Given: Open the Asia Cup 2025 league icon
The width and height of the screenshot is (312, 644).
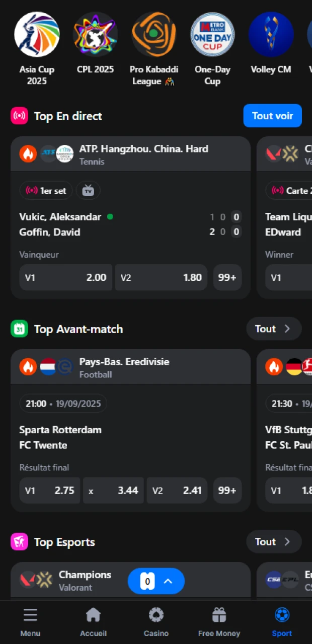Looking at the screenshot, I should click(x=37, y=34).
